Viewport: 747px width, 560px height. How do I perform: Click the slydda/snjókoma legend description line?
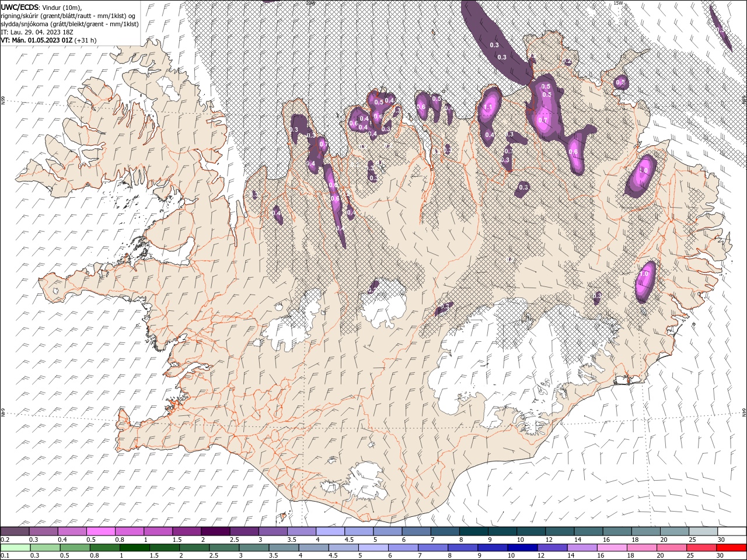(x=70, y=24)
